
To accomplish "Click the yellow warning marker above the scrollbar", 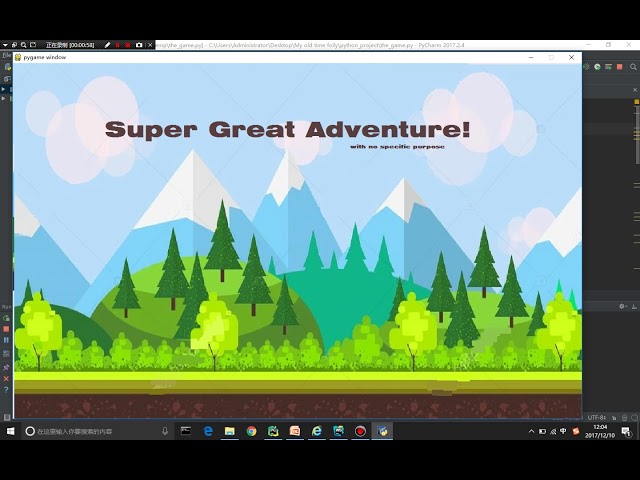I will pyautogui.click(x=636, y=101).
